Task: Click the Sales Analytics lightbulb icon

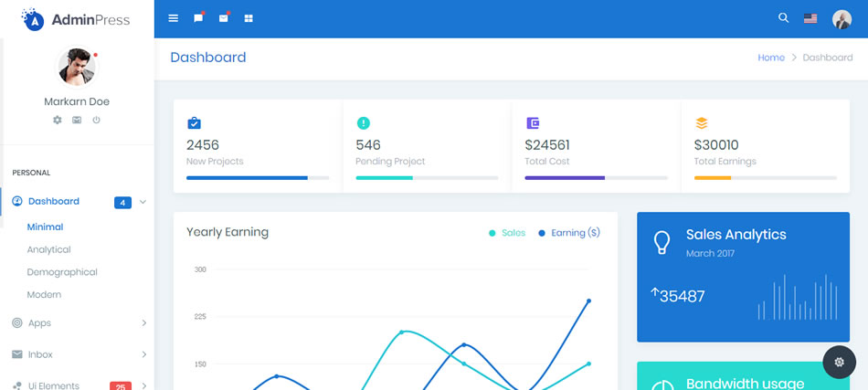Action: pos(662,242)
